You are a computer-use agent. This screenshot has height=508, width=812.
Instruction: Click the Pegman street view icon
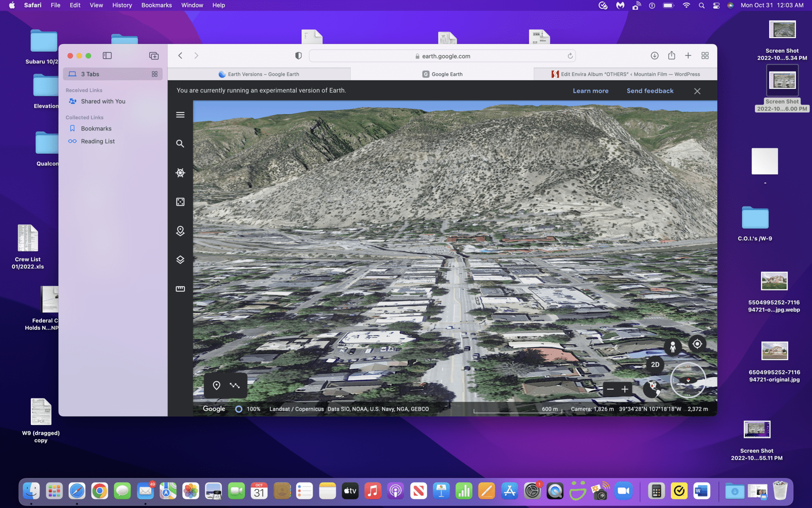pyautogui.click(x=672, y=347)
